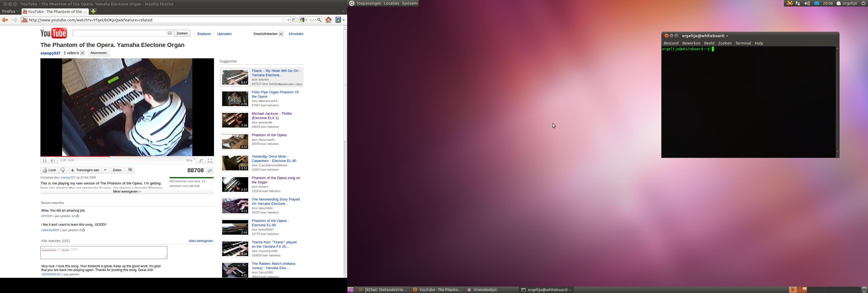Subscribe with the Abonneren button
The width and height of the screenshot is (868, 293).
pyautogui.click(x=98, y=53)
